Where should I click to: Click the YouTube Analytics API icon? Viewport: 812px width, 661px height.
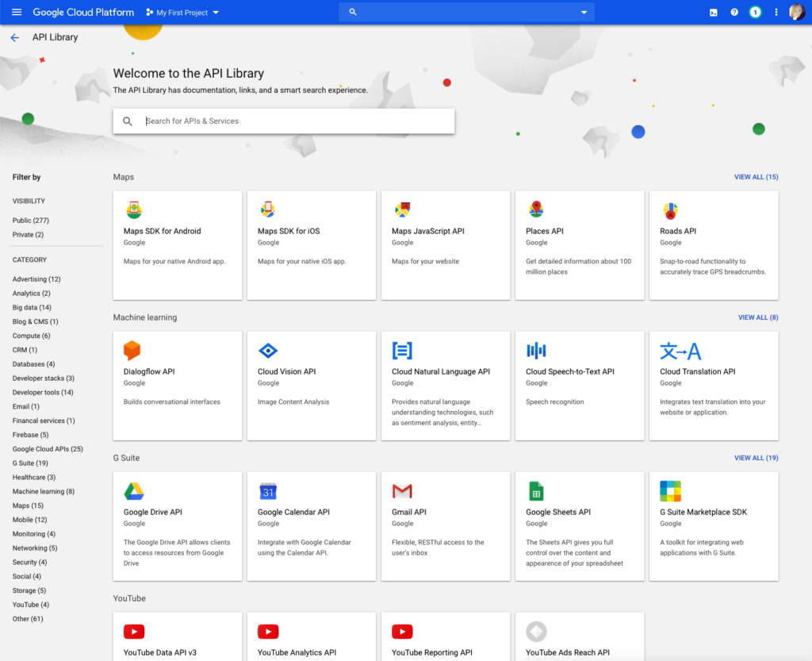pyautogui.click(x=268, y=632)
